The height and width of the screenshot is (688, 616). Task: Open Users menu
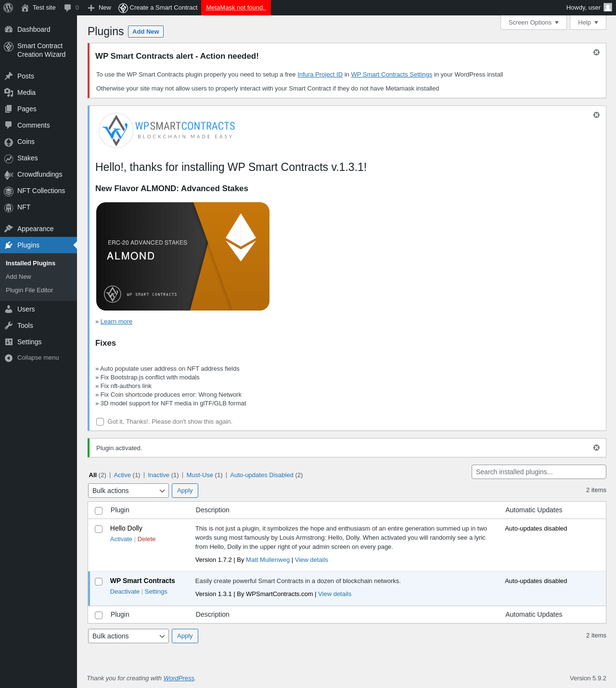click(x=38, y=309)
